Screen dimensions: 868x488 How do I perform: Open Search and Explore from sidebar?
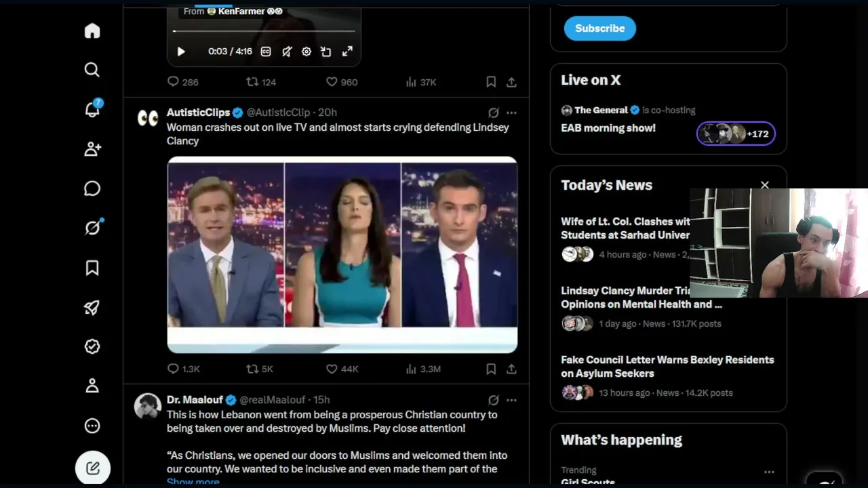pyautogui.click(x=92, y=70)
